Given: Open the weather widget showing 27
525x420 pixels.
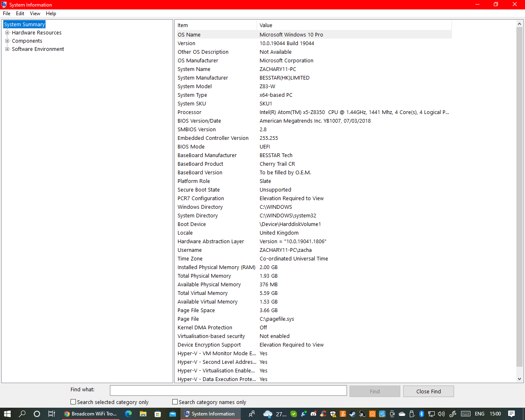Looking at the screenshot, I should pyautogui.click(x=275, y=414).
